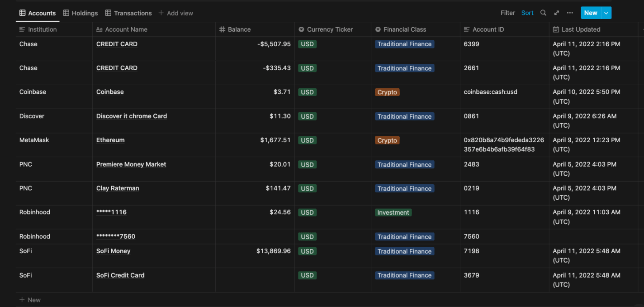Click the blue New button
This screenshot has width=644, height=307.
pyautogui.click(x=591, y=13)
